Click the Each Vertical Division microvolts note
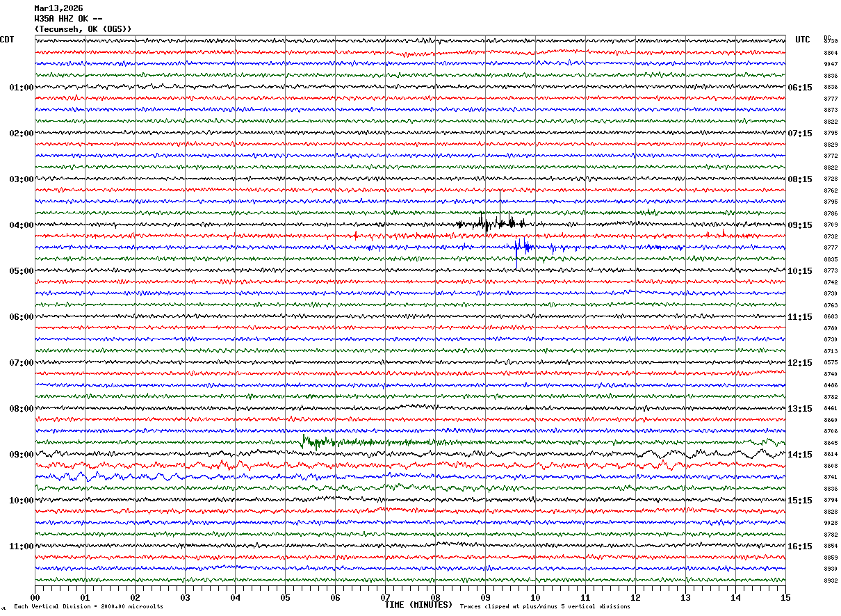 tap(88, 606)
